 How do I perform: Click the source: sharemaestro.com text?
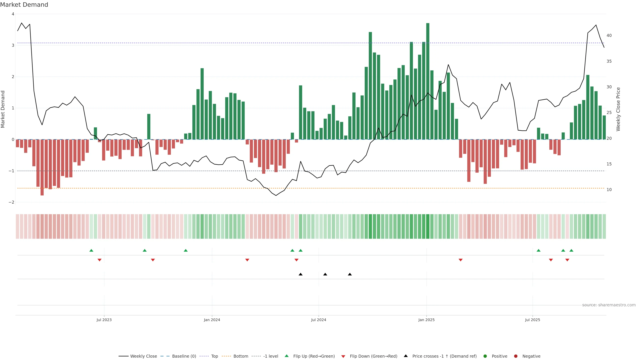(609, 305)
